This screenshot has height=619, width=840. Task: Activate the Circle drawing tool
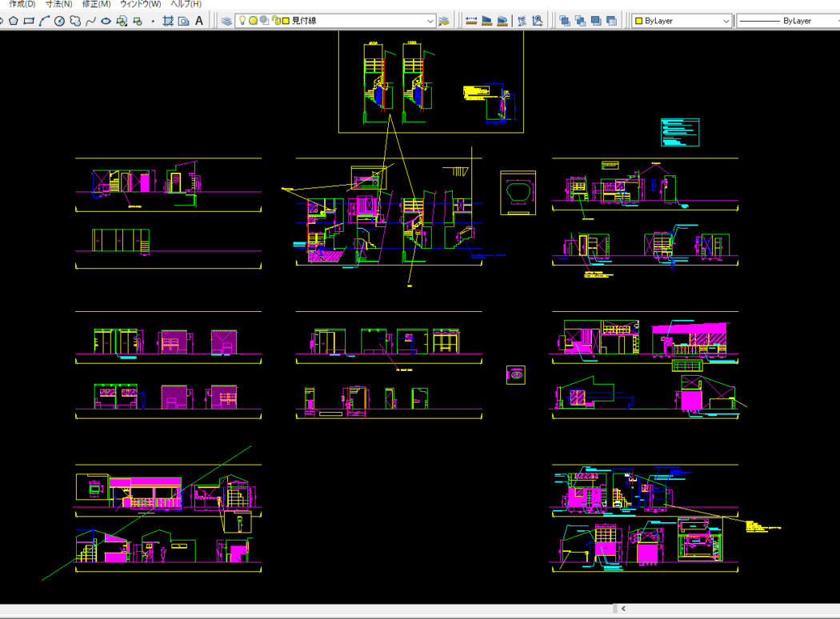point(59,21)
